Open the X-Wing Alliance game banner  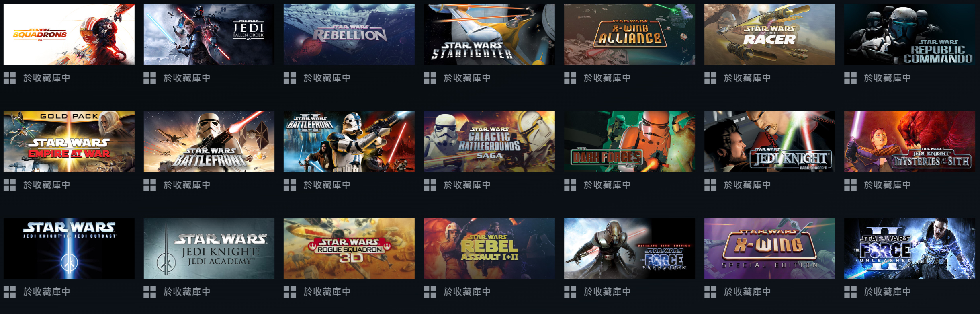pyautogui.click(x=629, y=35)
